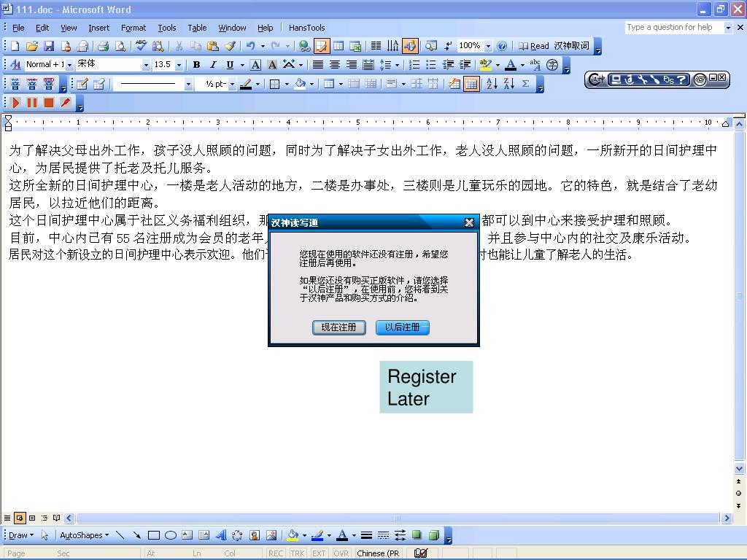Insert WordArt from Drawing toolbar

[x=220, y=535]
